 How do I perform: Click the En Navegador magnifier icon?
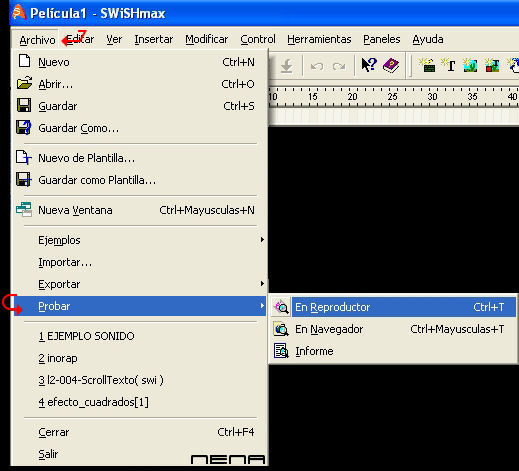click(x=281, y=329)
